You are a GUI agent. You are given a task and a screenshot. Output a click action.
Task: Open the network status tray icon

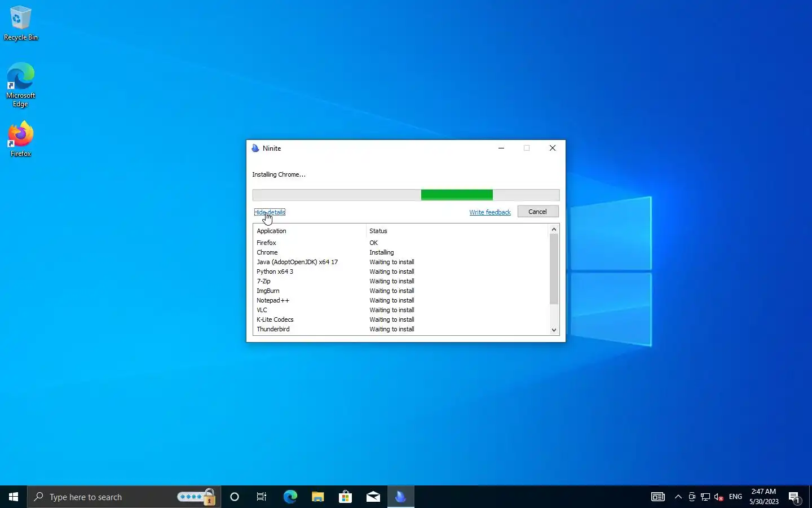tap(705, 497)
